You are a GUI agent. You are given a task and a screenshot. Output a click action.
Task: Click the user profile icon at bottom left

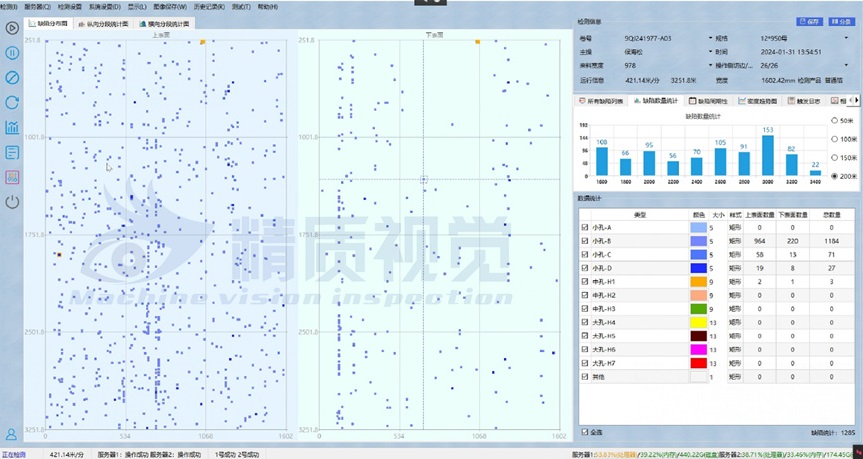tap(12, 434)
